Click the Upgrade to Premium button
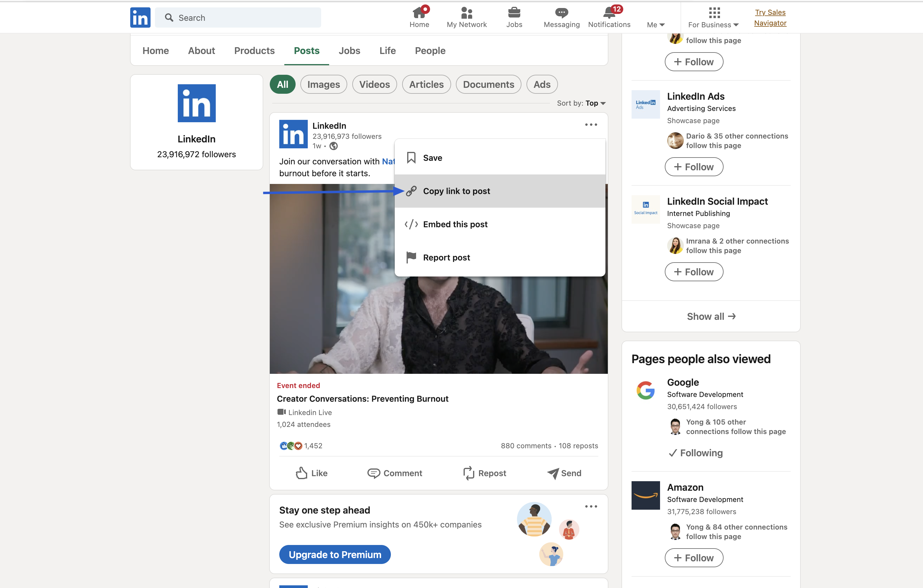This screenshot has height=588, width=923. coord(335,554)
